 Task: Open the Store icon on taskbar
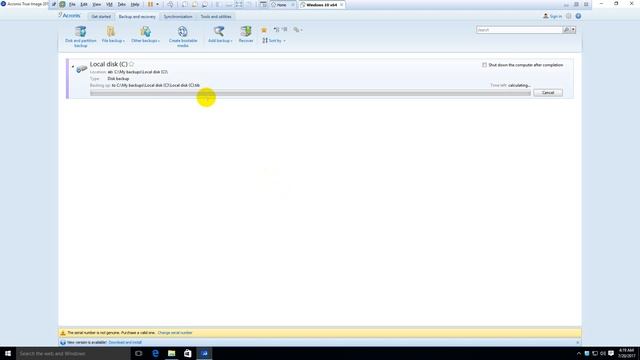pos(188,353)
